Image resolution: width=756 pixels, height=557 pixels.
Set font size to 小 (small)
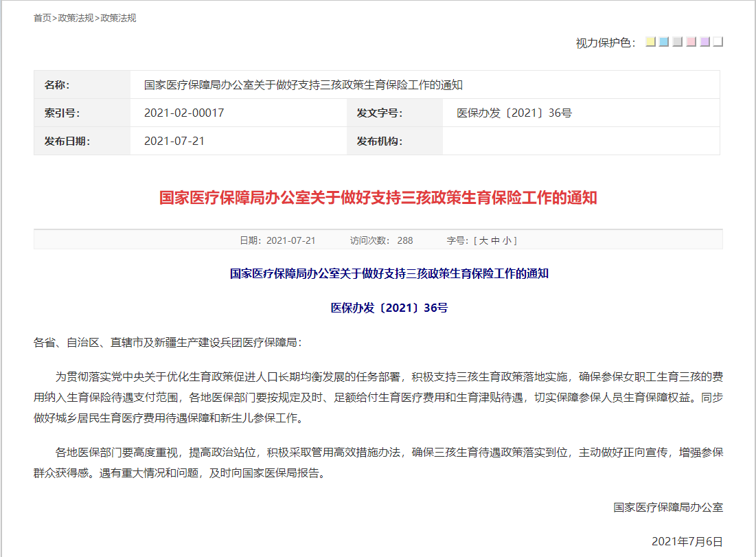point(506,240)
